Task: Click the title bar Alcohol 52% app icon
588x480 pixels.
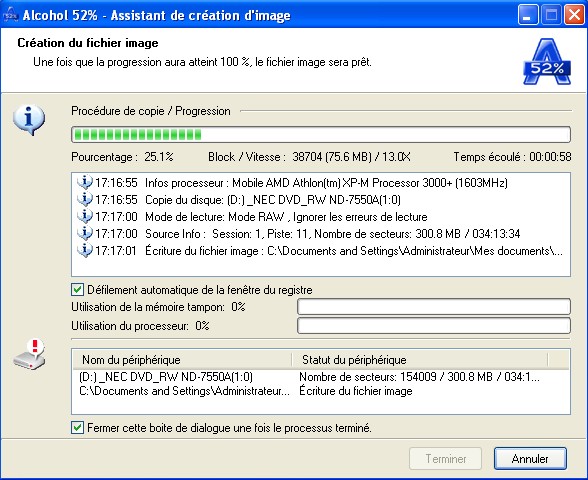Action: pyautogui.click(x=10, y=15)
